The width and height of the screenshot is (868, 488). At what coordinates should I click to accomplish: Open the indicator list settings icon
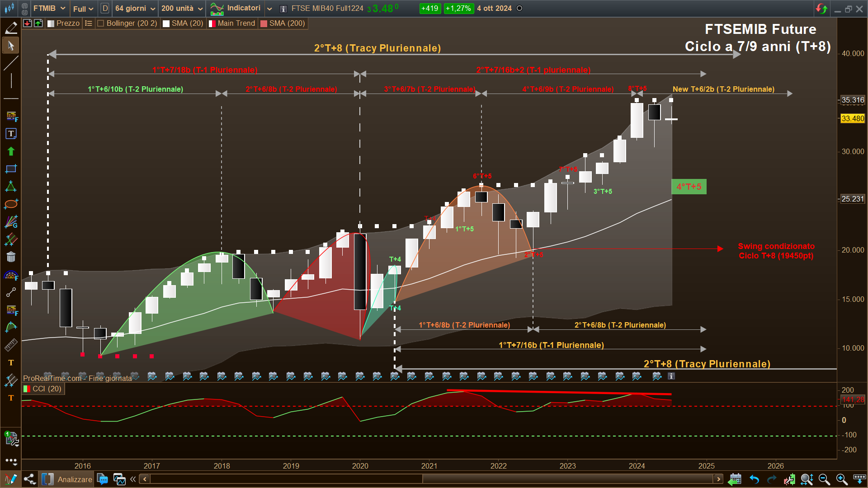[89, 23]
